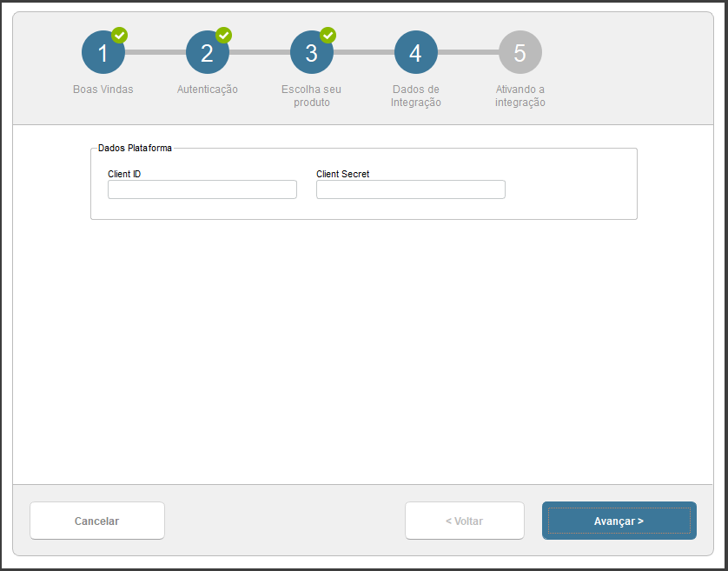Click the Escolha seu produto label
Image resolution: width=728 pixels, height=571 pixels.
(x=312, y=96)
